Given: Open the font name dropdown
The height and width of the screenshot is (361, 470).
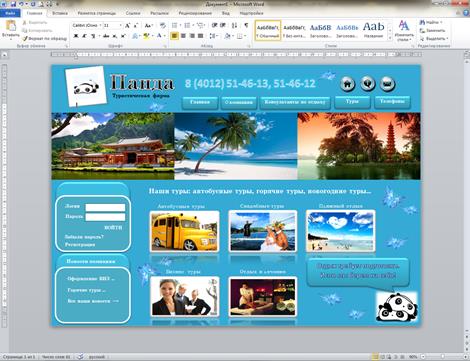Looking at the screenshot, I should pos(100,25).
